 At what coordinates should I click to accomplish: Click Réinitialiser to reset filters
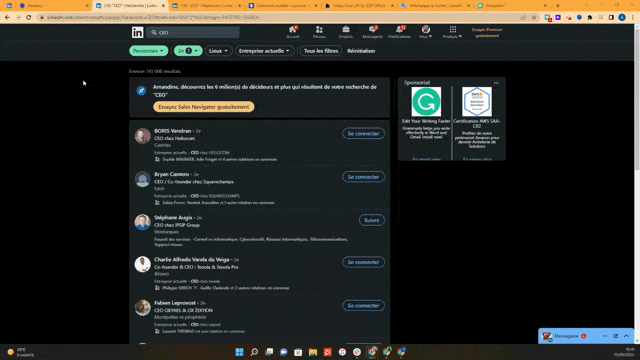click(361, 51)
